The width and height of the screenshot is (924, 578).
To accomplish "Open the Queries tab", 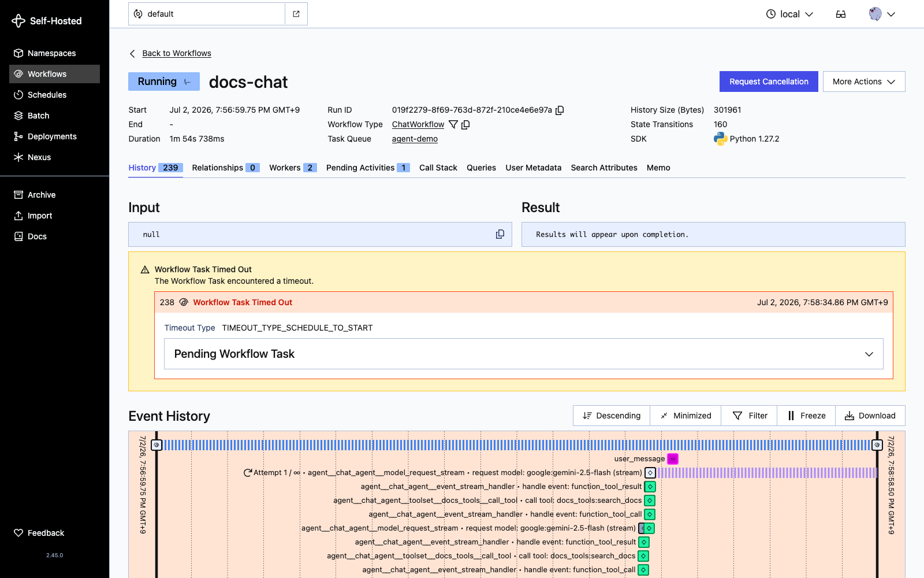I will [481, 168].
